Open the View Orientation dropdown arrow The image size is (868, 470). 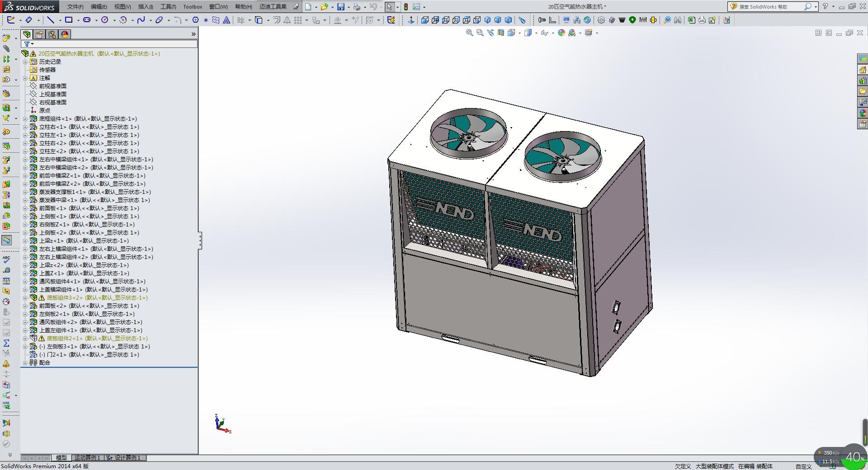519,33
